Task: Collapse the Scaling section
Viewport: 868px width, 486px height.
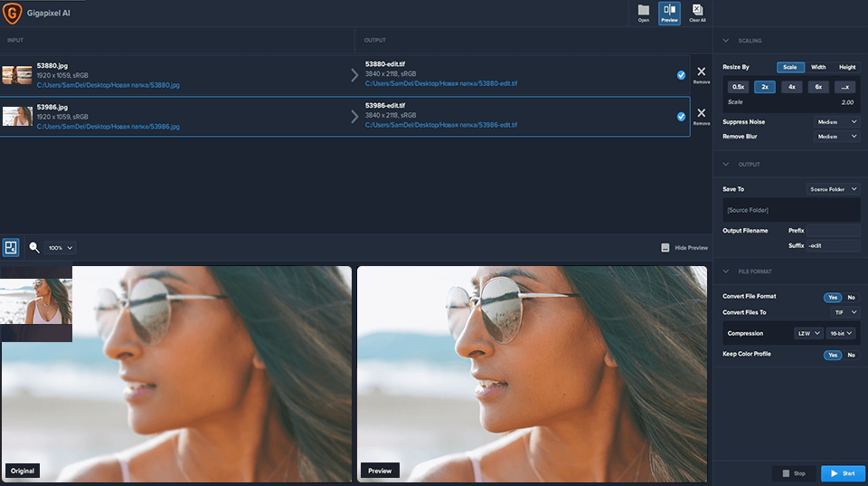Action: (726, 41)
